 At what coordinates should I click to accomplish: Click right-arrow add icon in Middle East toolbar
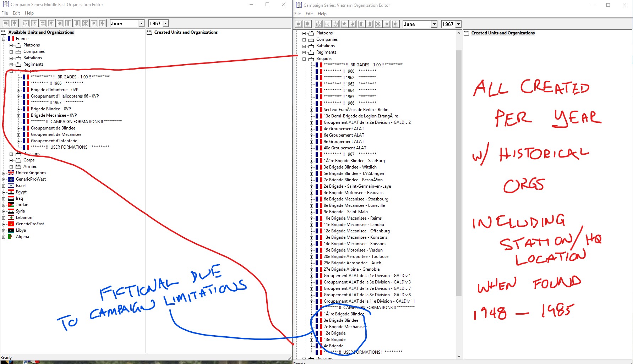tap(6, 23)
